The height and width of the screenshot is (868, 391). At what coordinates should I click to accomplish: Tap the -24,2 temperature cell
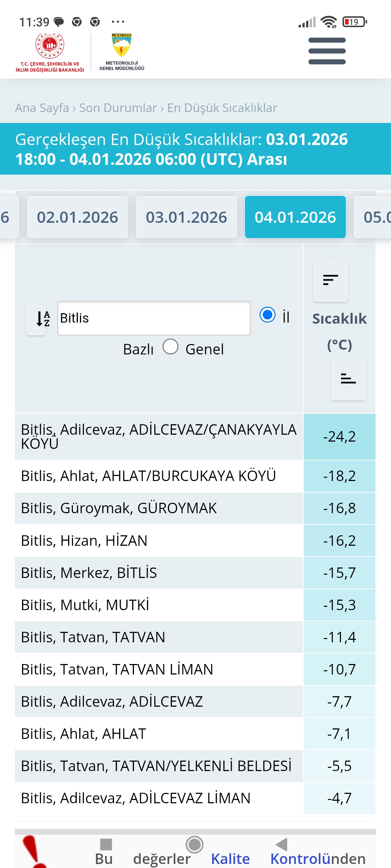[x=340, y=437]
